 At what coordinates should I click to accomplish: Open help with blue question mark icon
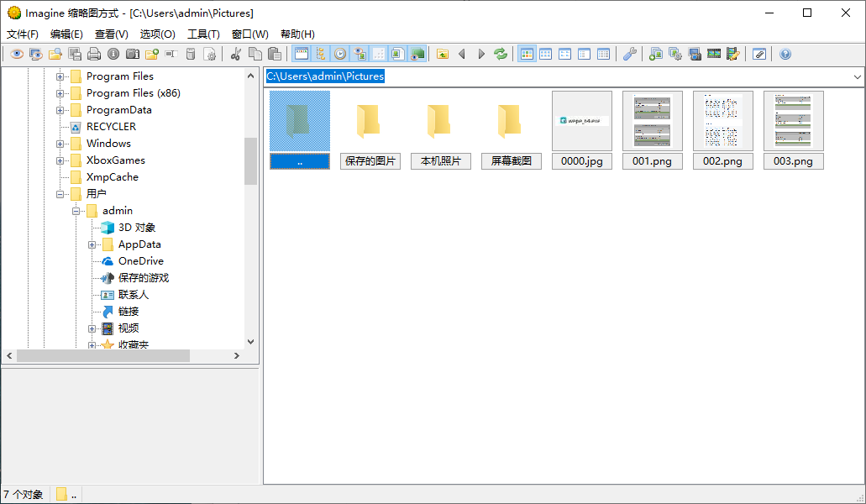click(785, 54)
